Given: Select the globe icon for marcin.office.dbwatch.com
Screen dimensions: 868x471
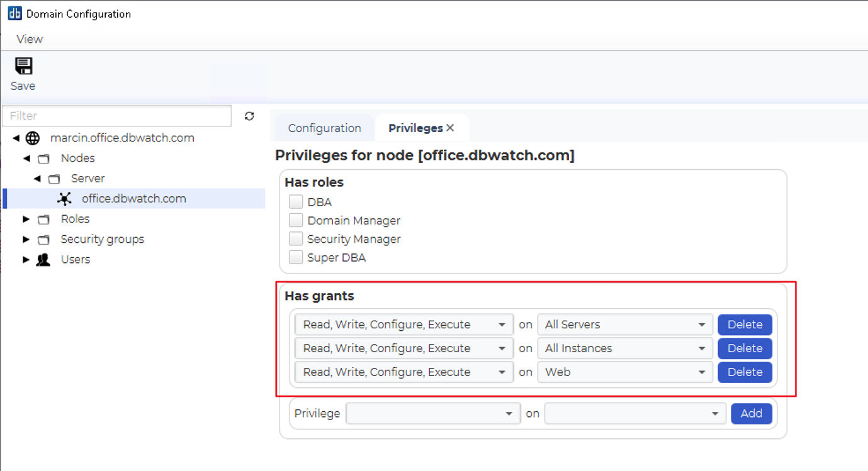Looking at the screenshot, I should 33,138.
